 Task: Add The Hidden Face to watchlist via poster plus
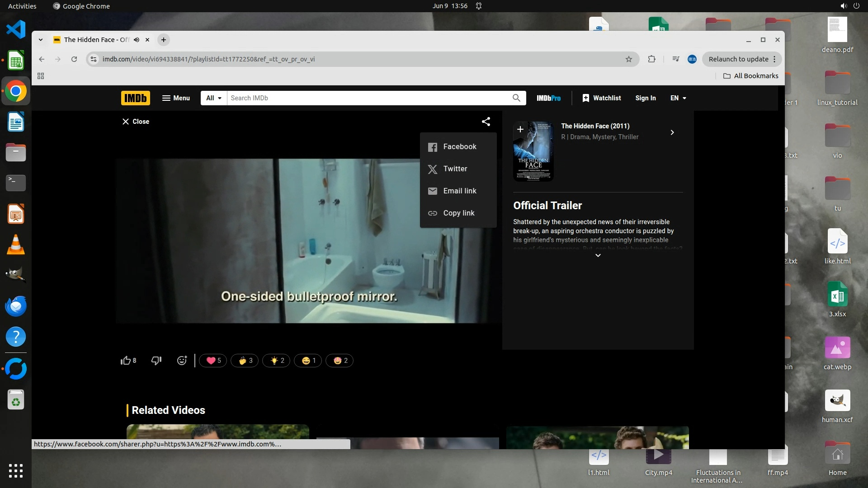[x=520, y=129]
